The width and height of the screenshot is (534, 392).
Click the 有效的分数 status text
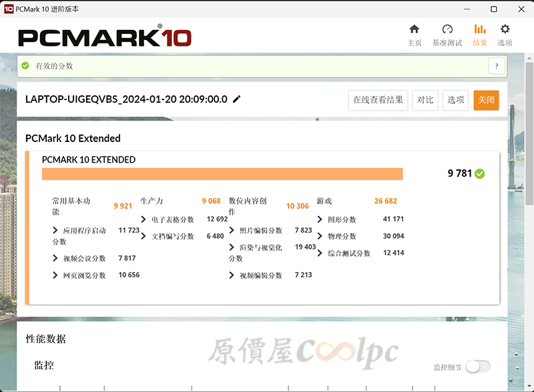54,66
